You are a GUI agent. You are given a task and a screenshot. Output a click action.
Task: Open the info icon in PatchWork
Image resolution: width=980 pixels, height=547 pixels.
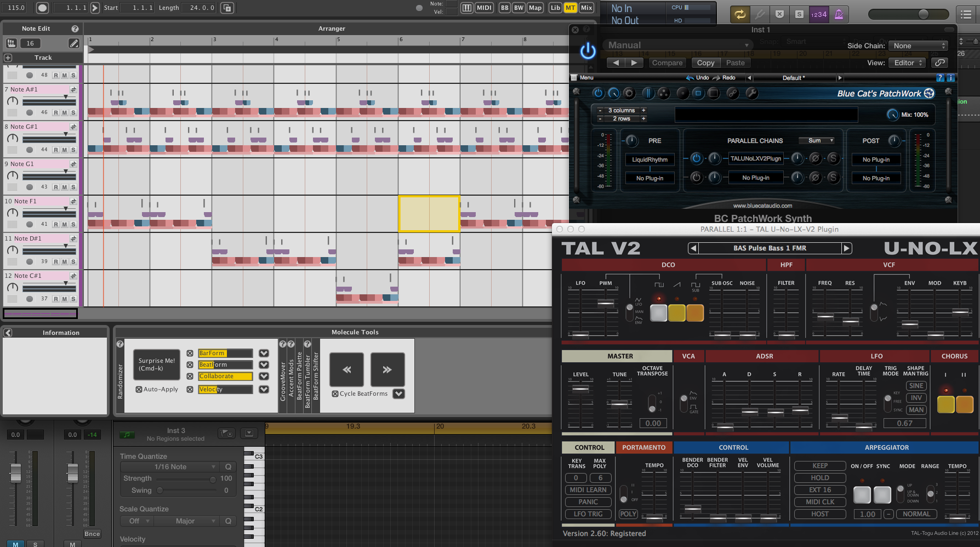(x=951, y=78)
